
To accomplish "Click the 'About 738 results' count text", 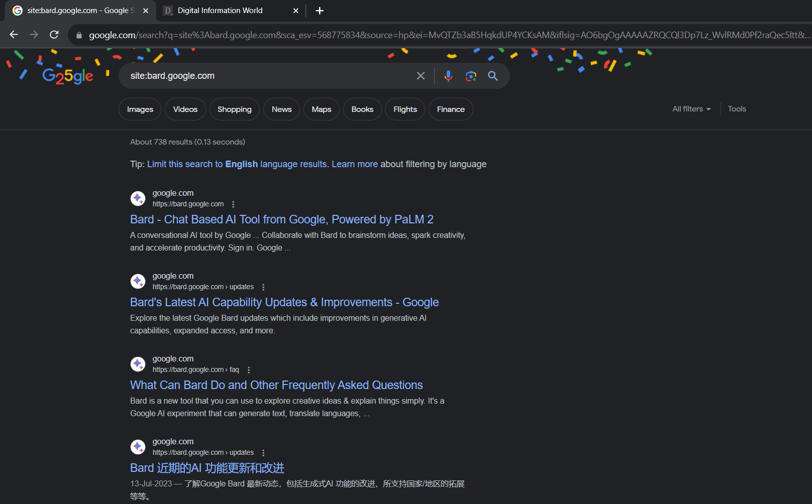I will 187,142.
